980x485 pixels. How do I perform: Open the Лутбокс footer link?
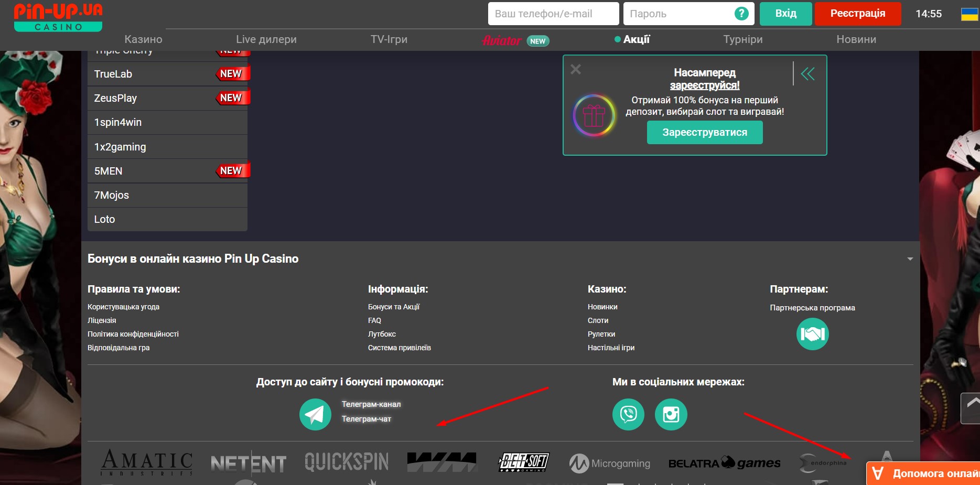[x=382, y=334]
